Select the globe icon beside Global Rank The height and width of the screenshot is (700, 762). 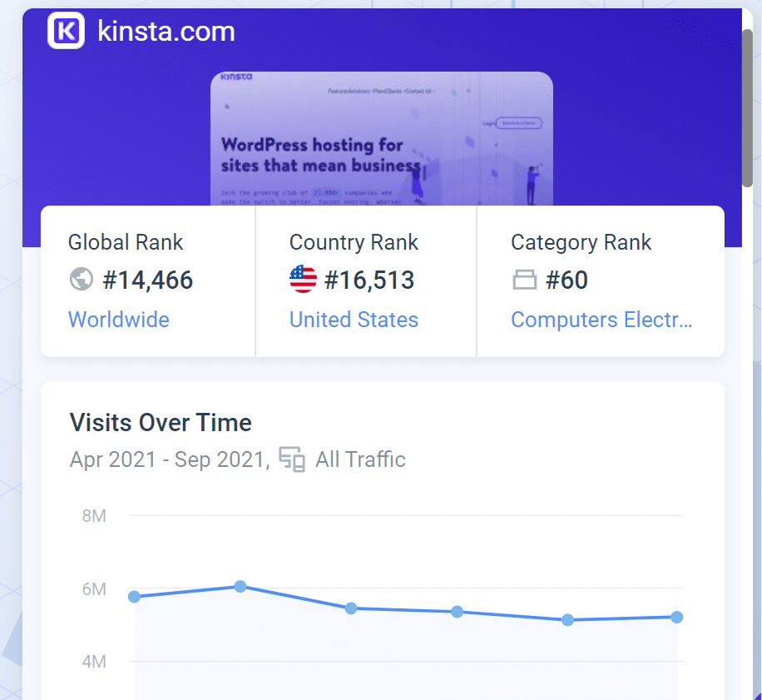tap(81, 280)
